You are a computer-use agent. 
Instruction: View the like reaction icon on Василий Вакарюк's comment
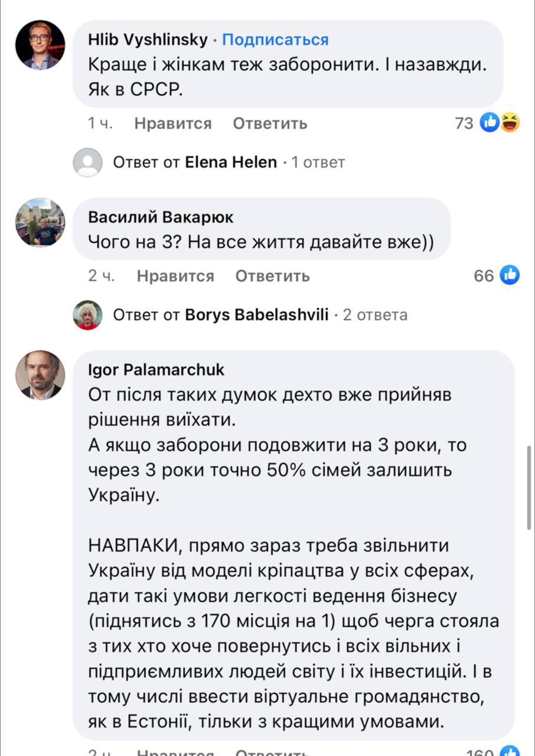point(510,275)
